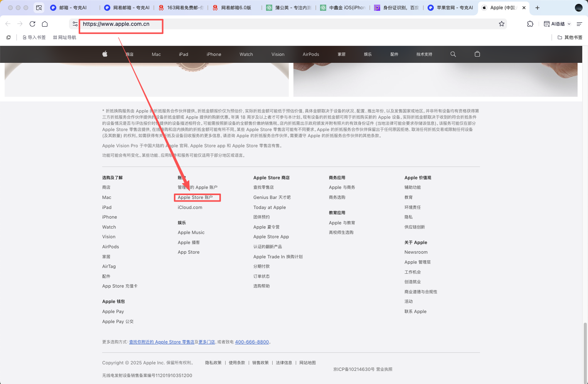The width and height of the screenshot is (588, 384).
Task: Bookmark page with star icon
Action: (502, 24)
